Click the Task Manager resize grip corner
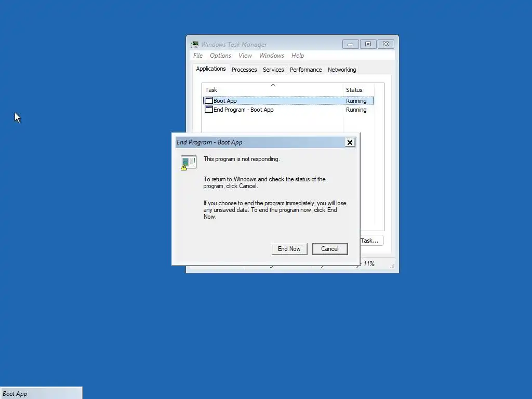Screen dimensions: 532x399 (x=392, y=267)
